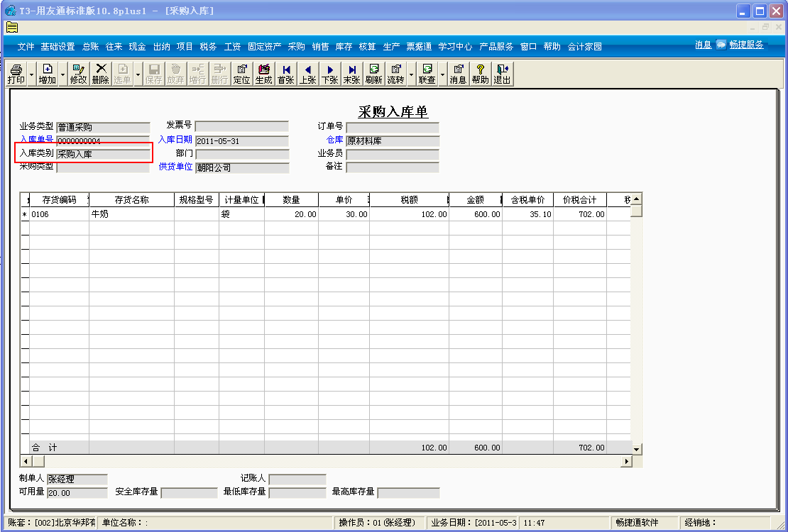Click the 定位 (Locate) toolbar icon
Image resolution: width=788 pixels, height=532 pixels.
pyautogui.click(x=241, y=74)
